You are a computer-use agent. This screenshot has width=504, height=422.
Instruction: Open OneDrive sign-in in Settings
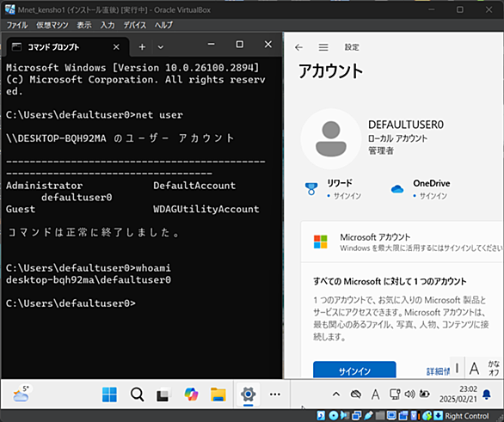tap(420, 189)
